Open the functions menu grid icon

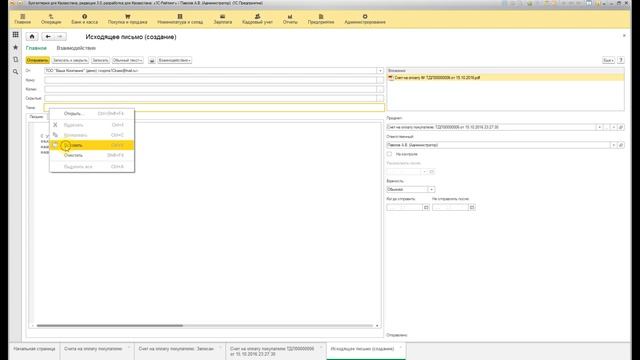[x=16, y=35]
